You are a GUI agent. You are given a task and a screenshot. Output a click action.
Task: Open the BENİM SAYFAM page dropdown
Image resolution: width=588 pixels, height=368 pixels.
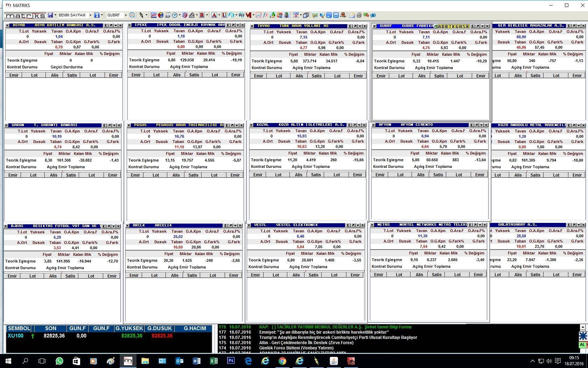(90, 15)
